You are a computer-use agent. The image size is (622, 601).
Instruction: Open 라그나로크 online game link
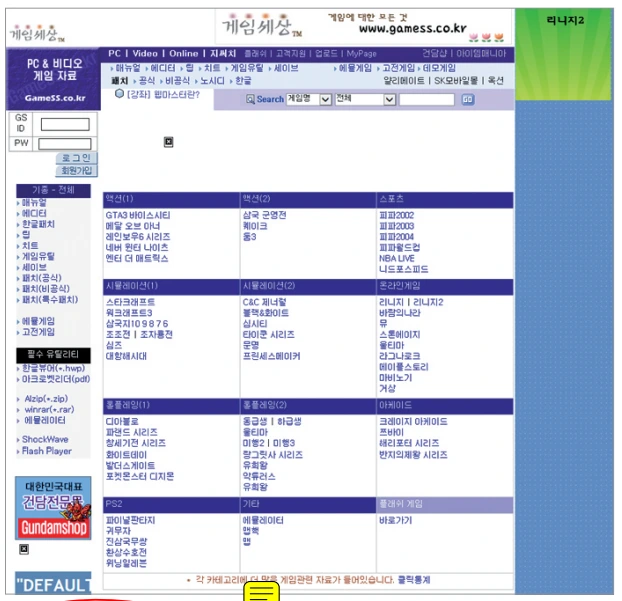pos(399,356)
